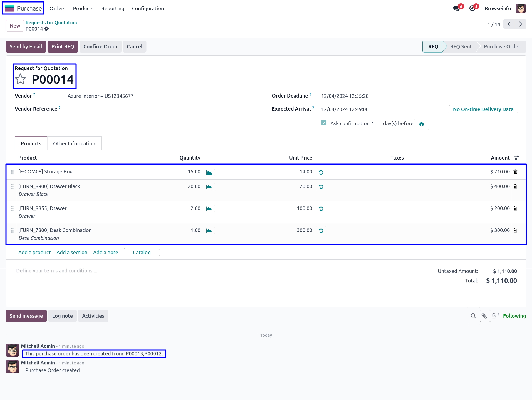
Task: Show the followers list icon
Action: point(494,316)
